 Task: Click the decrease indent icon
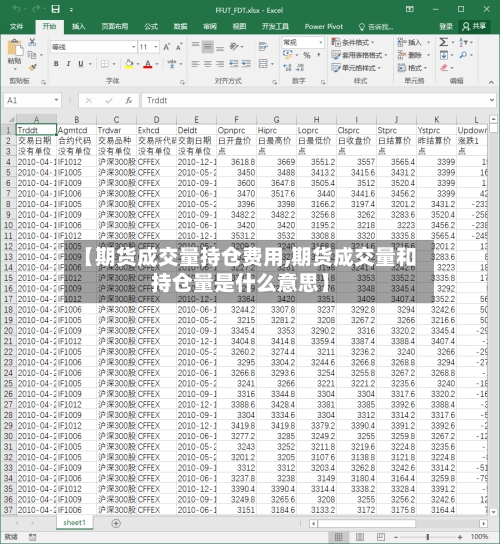click(x=234, y=64)
